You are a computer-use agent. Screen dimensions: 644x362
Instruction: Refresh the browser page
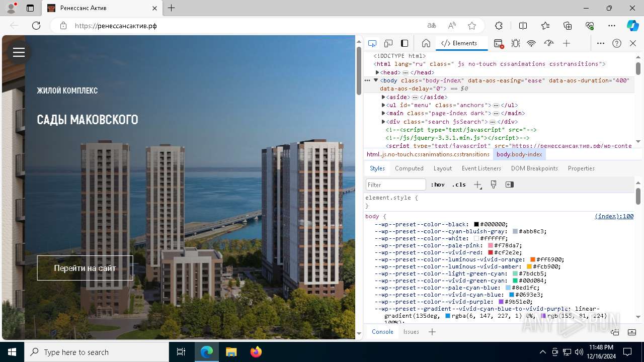pyautogui.click(x=36, y=26)
